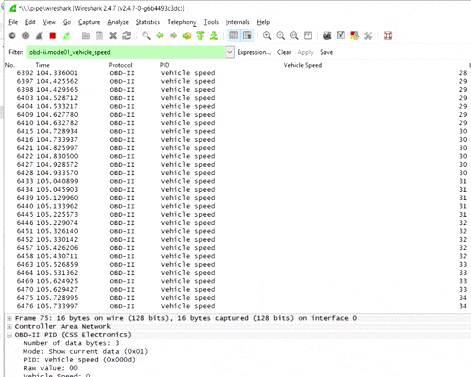Image resolution: width=471 pixels, height=377 pixels.
Task: Save this capture file icon
Action: tap(99, 35)
